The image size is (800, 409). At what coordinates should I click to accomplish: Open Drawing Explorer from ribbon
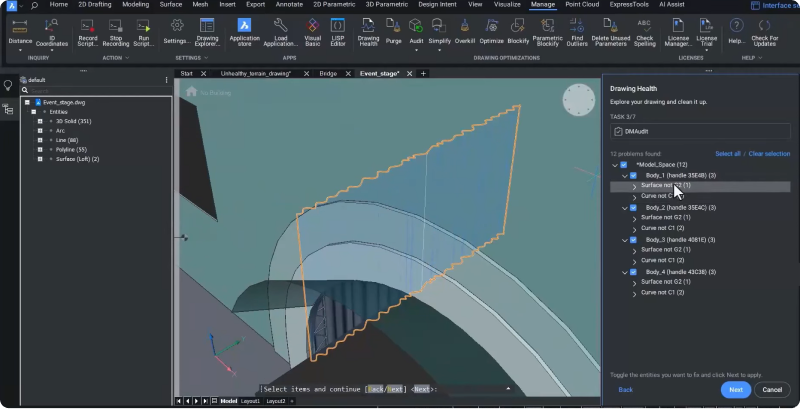207,29
